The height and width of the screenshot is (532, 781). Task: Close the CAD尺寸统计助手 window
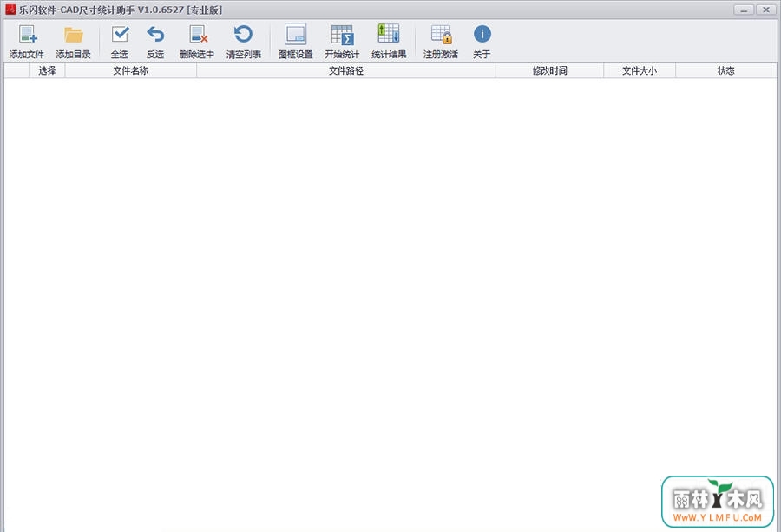point(765,10)
